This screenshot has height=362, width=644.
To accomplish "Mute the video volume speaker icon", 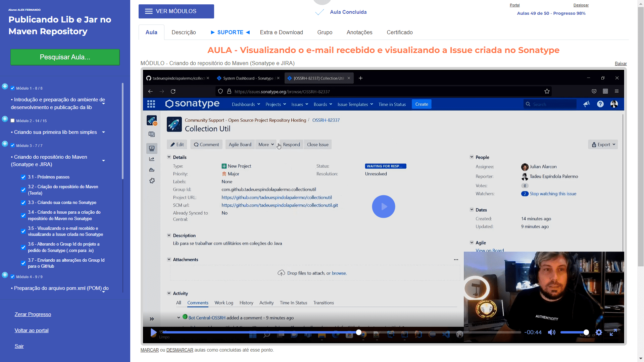I will 551,332.
